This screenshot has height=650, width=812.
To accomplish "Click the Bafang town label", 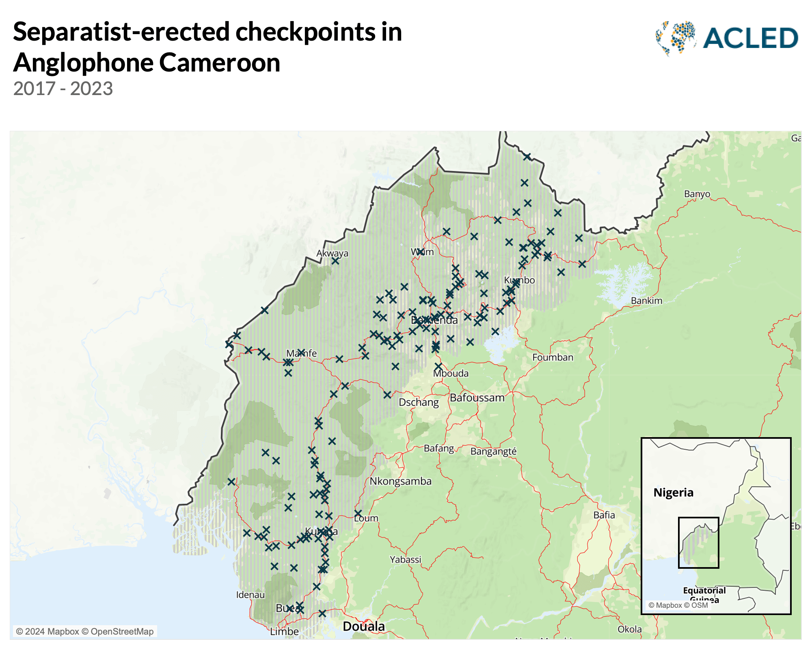I will [439, 448].
